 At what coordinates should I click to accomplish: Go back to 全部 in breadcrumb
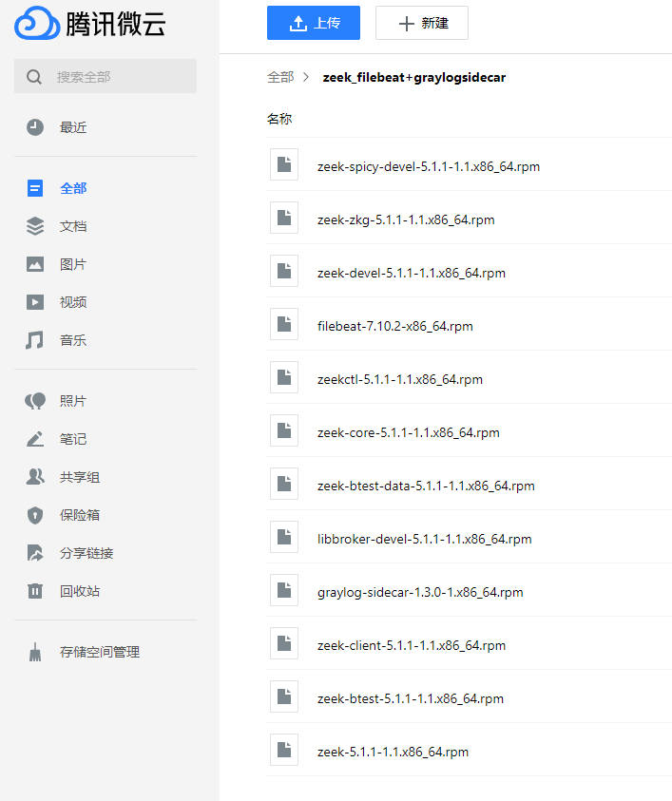(x=280, y=77)
